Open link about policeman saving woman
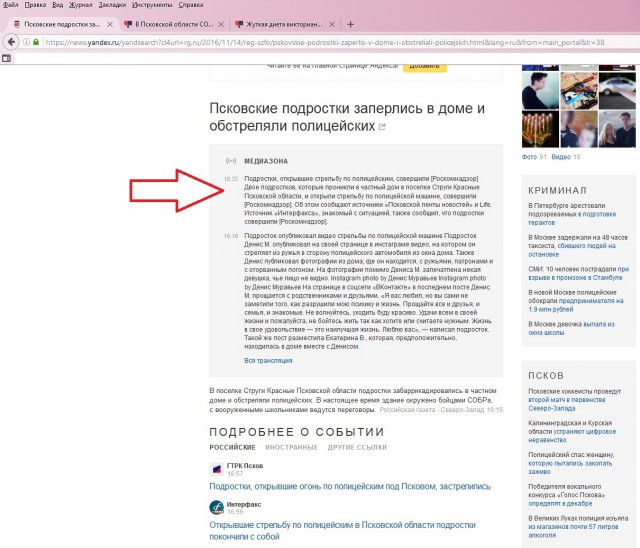Viewport: 640px width, 548px height. pos(571,463)
